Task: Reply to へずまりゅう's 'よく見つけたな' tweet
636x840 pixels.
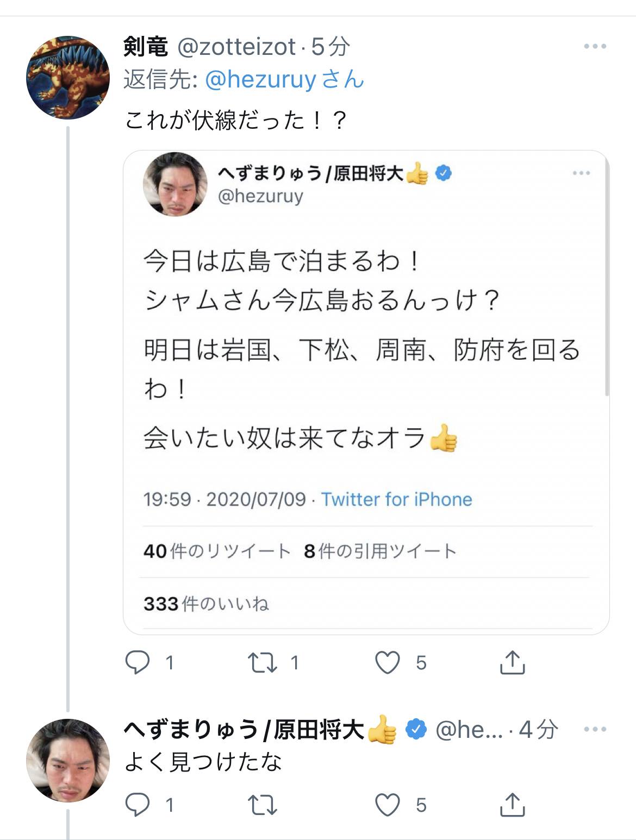Action: (x=138, y=805)
